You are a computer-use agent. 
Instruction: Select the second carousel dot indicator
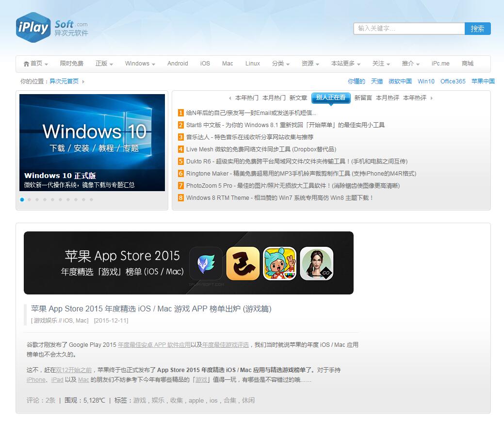click(x=30, y=199)
